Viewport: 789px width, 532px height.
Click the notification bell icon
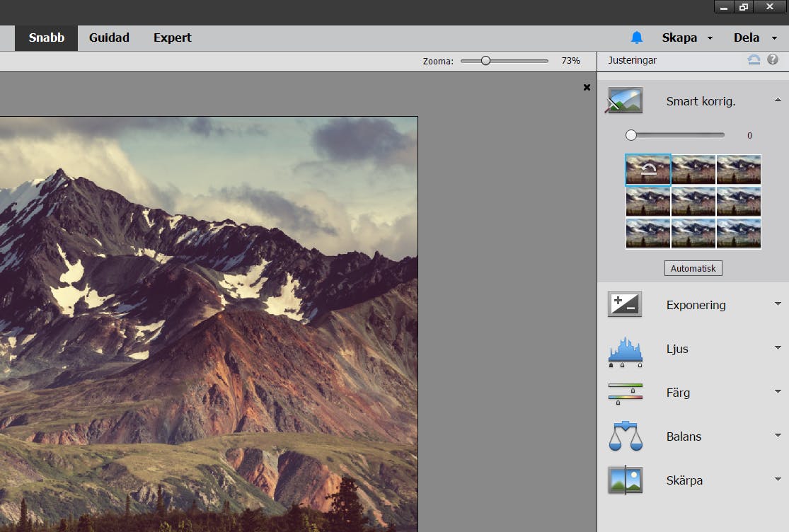point(637,37)
